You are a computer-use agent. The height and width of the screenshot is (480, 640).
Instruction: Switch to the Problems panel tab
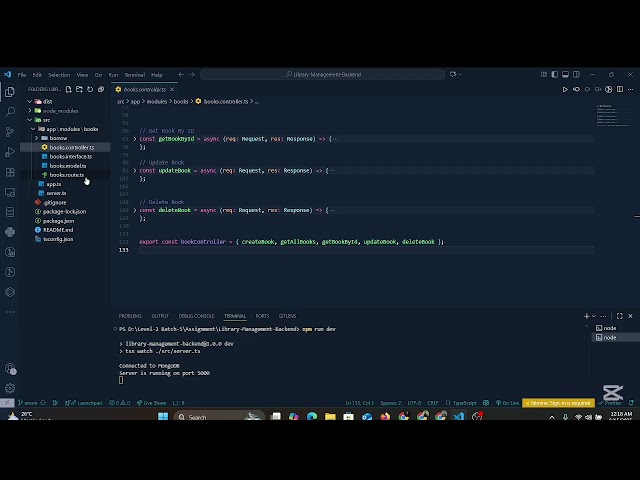pyautogui.click(x=130, y=316)
